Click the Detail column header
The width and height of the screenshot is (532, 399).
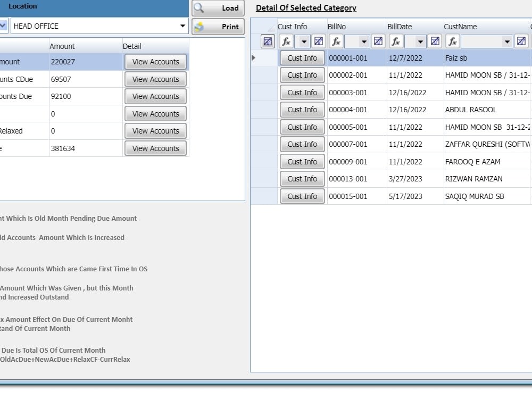(x=155, y=46)
